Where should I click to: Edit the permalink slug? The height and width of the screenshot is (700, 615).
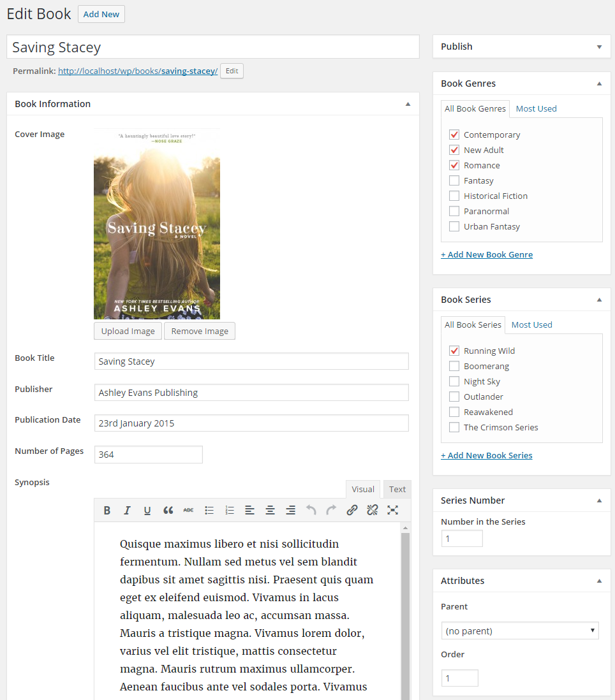click(232, 71)
